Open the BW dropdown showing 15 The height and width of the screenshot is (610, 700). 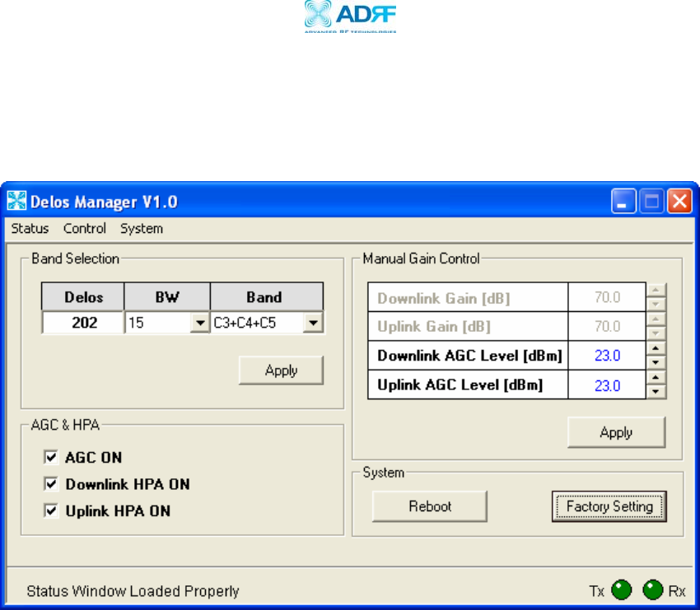tap(200, 323)
